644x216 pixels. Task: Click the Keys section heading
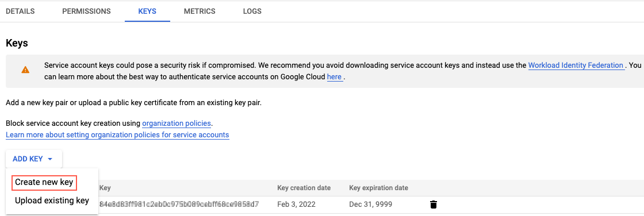point(17,43)
